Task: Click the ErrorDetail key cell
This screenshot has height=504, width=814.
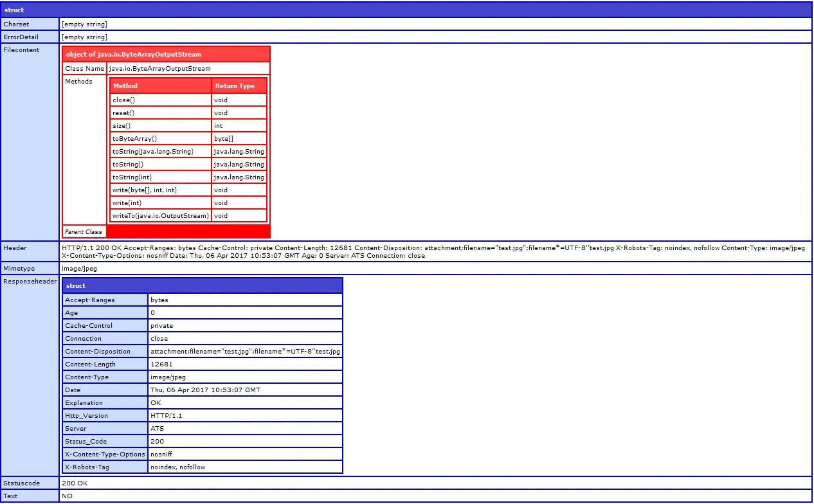Action: 30,37
